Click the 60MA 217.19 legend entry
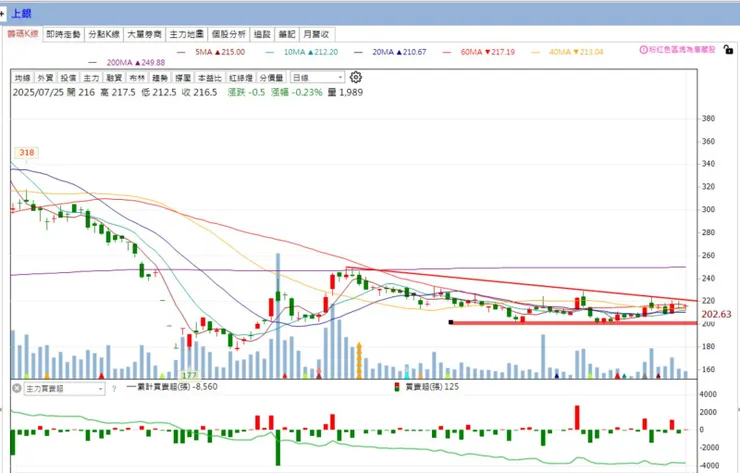Screen dimensions: 740x473 click(x=479, y=52)
